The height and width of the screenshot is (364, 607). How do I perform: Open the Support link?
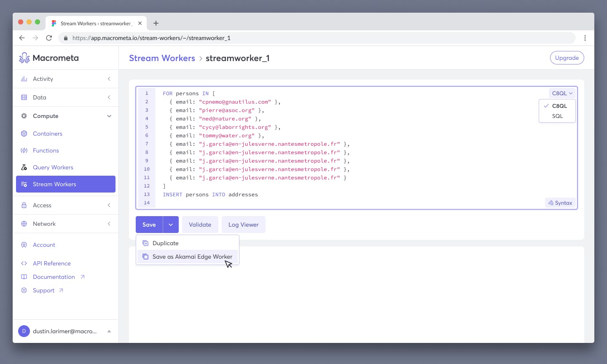pos(43,290)
